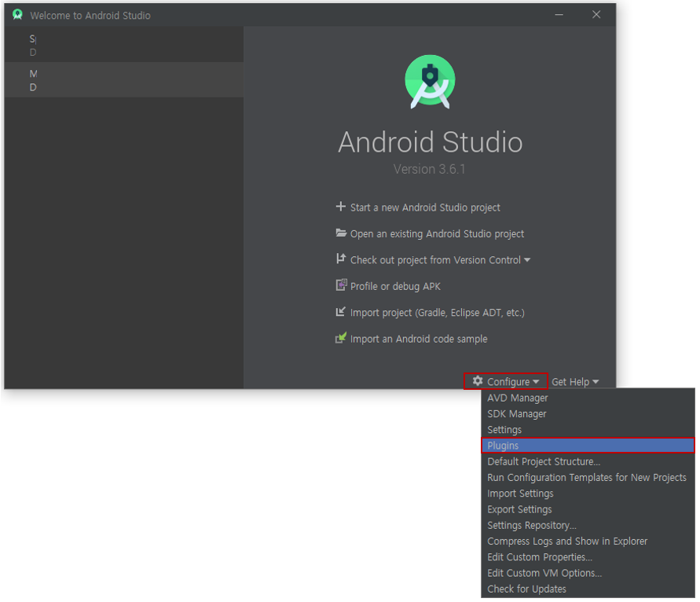Click the title bar Android Studio icon
Viewport: 700px width, 602px height.
click(x=17, y=15)
